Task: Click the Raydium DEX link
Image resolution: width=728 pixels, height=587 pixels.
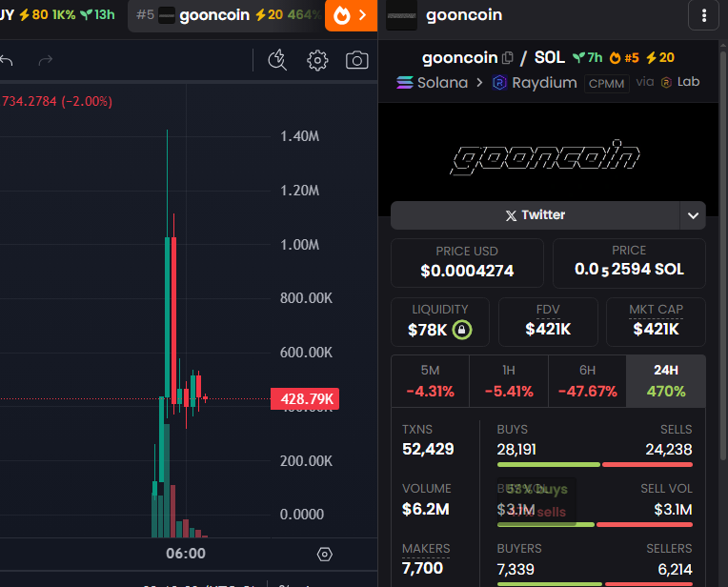Action: (535, 83)
